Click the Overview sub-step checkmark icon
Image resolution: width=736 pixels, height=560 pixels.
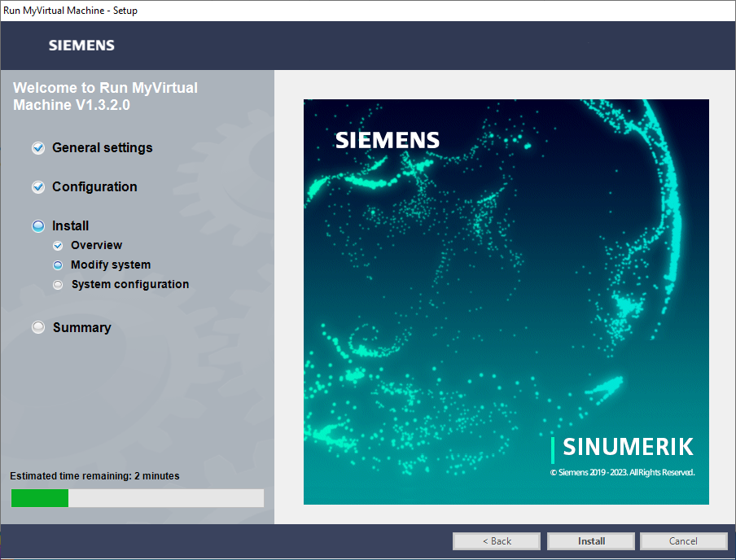(x=58, y=246)
